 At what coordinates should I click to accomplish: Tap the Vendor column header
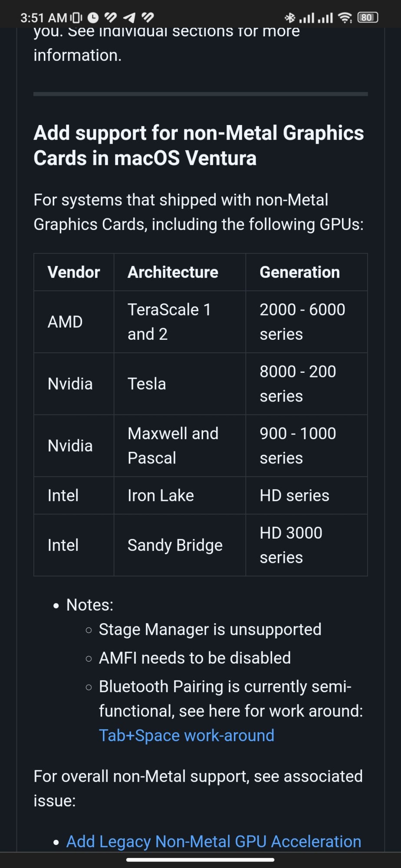[x=74, y=272]
